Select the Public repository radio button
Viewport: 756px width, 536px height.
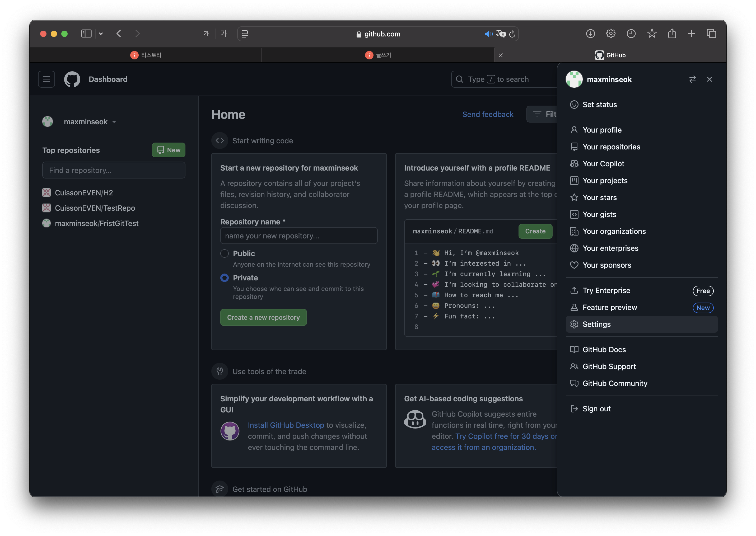pyautogui.click(x=225, y=253)
